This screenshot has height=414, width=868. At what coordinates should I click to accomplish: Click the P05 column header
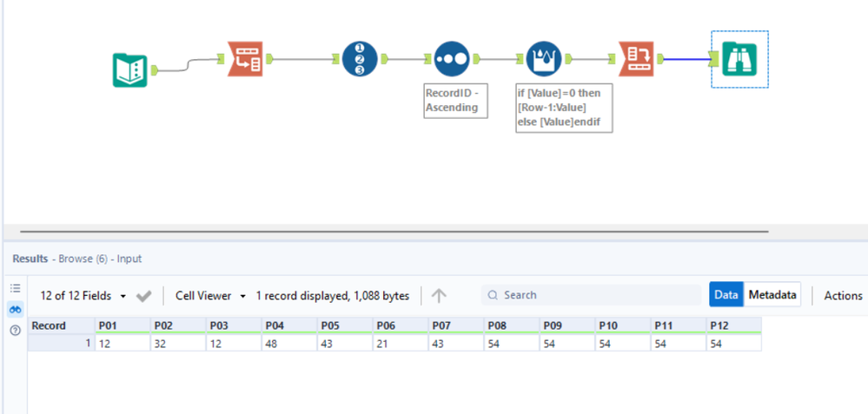tap(345, 325)
